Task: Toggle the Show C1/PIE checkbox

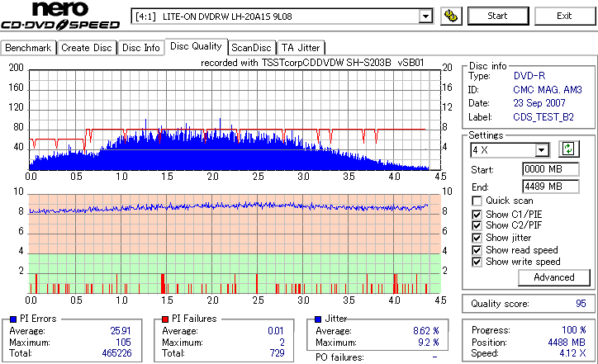Action: (477, 215)
